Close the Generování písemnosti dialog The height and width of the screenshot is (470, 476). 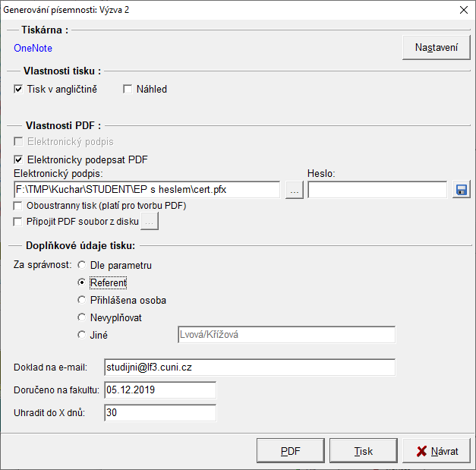[463, 10]
